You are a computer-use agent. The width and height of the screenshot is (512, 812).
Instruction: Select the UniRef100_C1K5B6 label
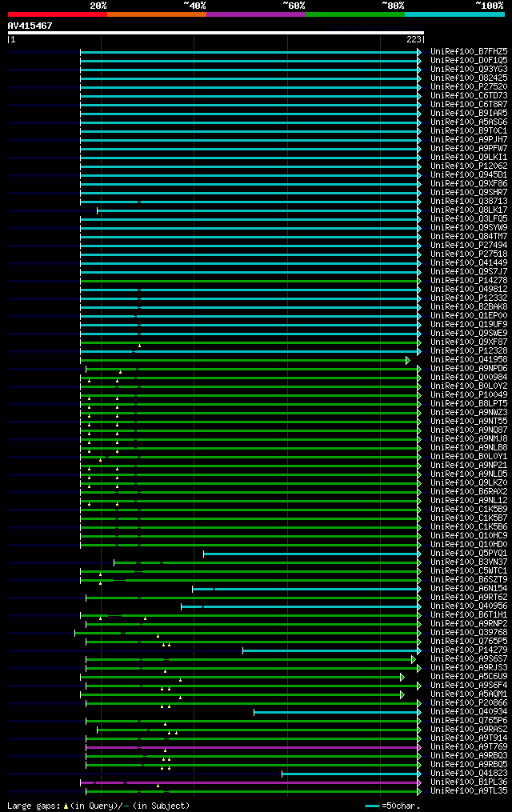click(469, 527)
